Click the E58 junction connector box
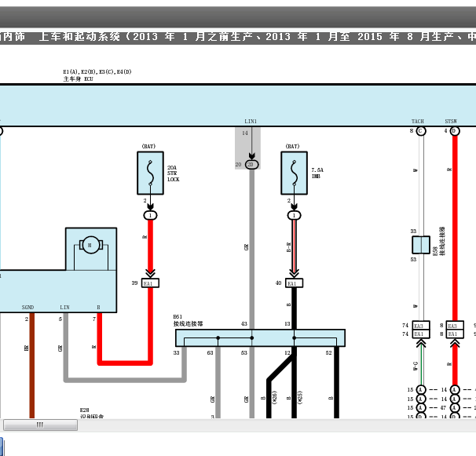Image resolution: width=476 pixels, height=456 pixels. pyautogui.click(x=421, y=245)
